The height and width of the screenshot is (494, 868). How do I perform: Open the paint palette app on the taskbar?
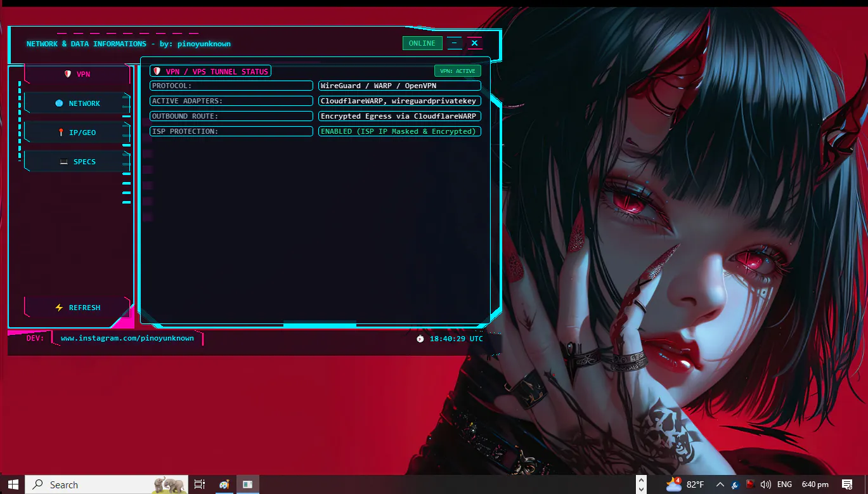coord(224,484)
